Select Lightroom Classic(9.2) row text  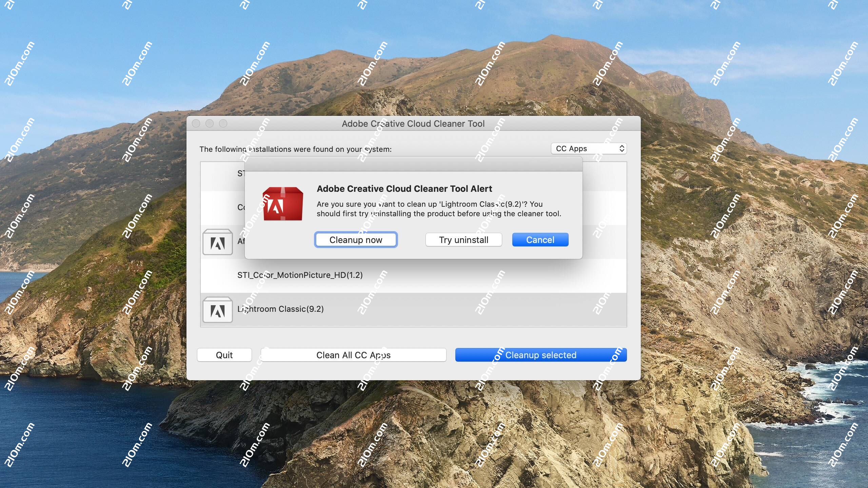coord(280,309)
